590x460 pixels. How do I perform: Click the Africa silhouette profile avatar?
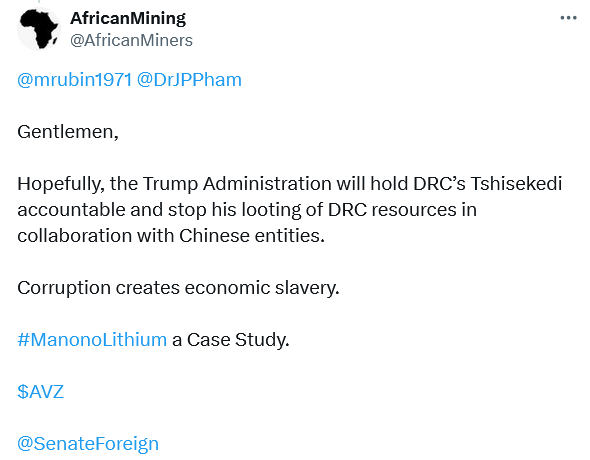[x=39, y=29]
